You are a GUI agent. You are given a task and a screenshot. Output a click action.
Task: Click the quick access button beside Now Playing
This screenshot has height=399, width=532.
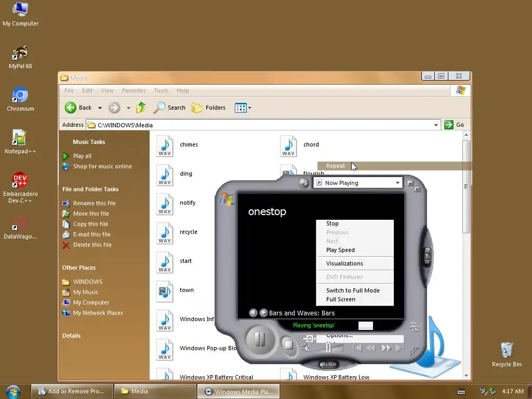(304, 183)
